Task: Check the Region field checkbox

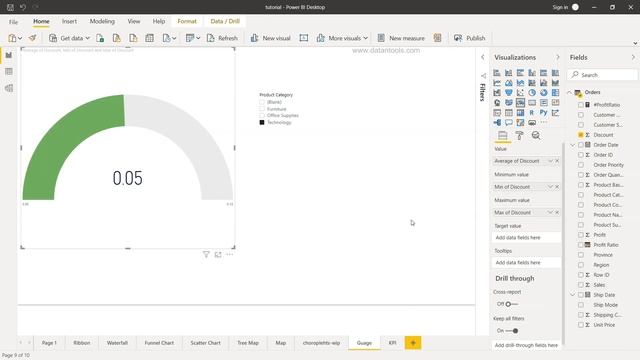Action: [x=580, y=265]
